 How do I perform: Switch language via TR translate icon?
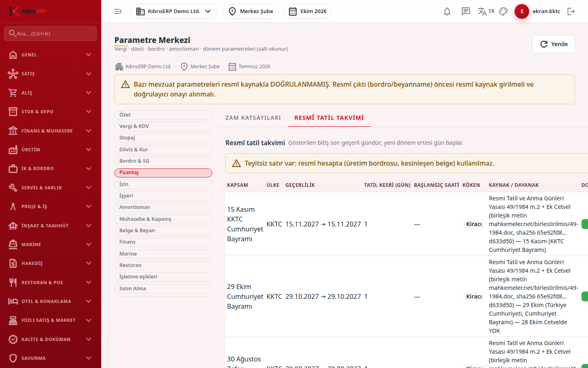(486, 11)
